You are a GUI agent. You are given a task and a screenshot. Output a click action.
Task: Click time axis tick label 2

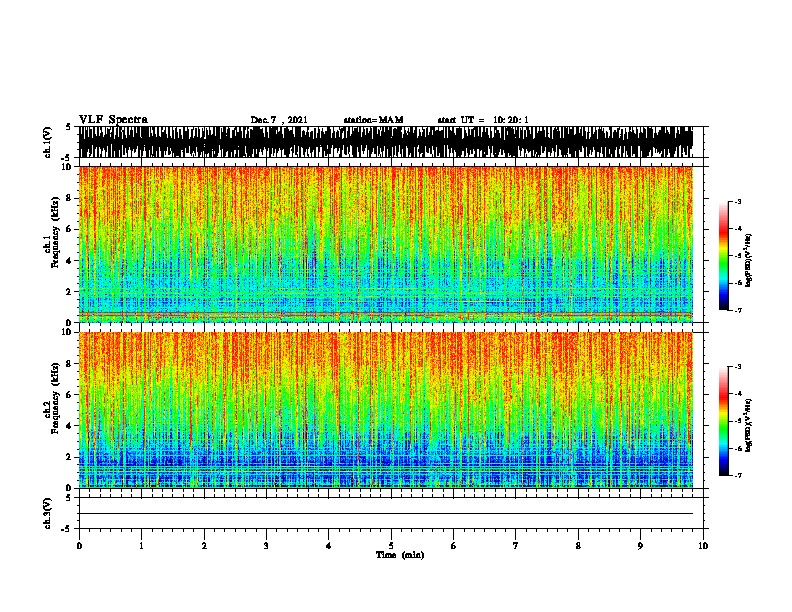click(x=204, y=545)
